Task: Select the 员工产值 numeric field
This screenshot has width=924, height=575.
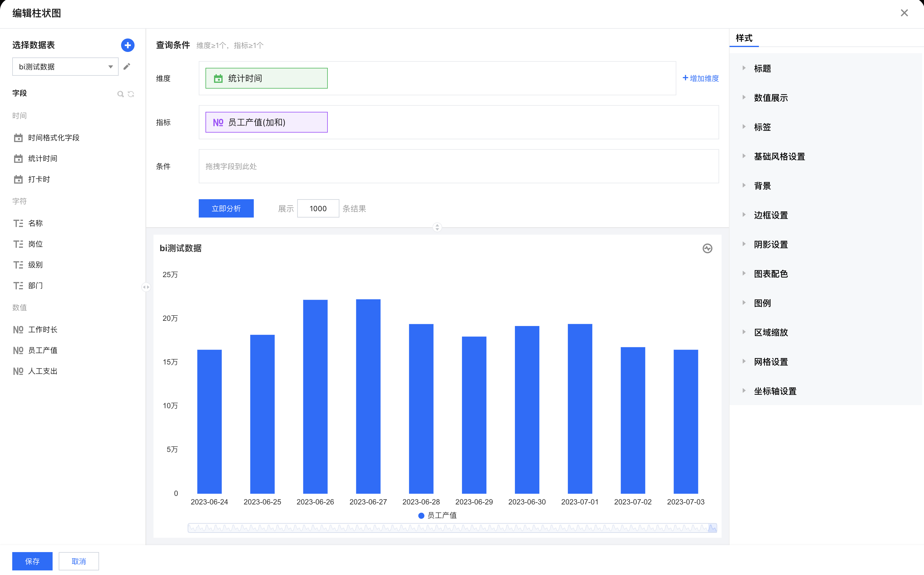Action: tap(43, 350)
